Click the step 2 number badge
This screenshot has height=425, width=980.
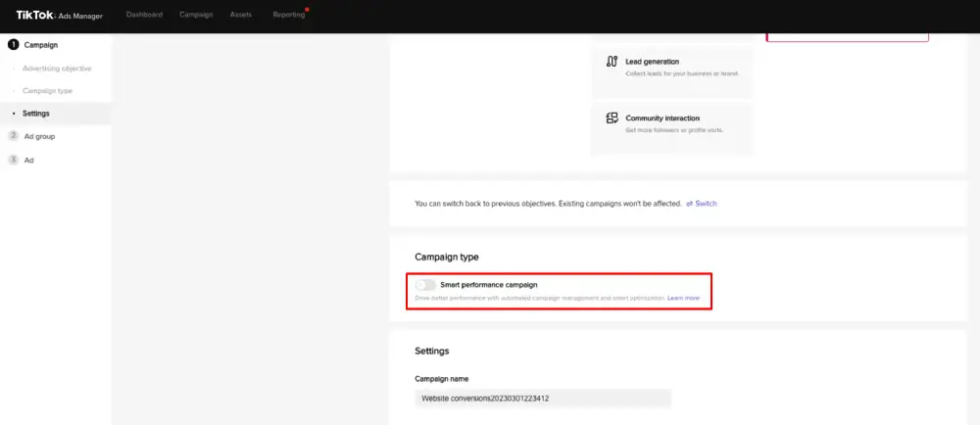pyautogui.click(x=13, y=136)
